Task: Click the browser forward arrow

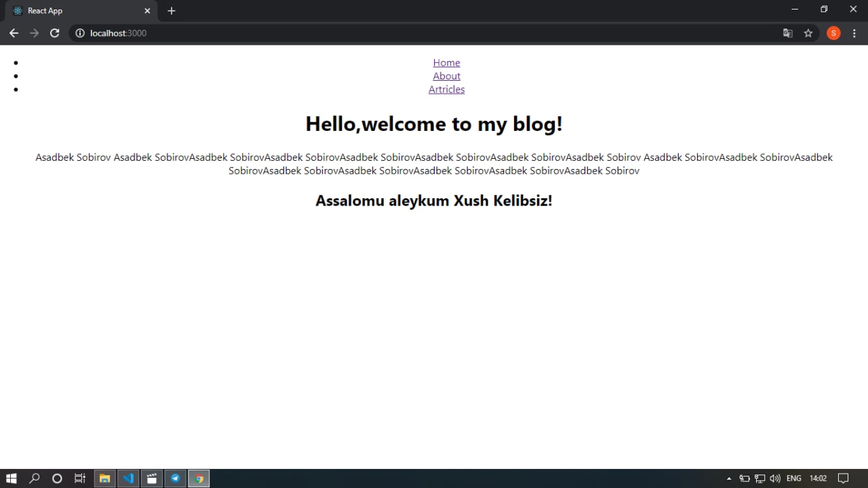Action: pos(34,33)
